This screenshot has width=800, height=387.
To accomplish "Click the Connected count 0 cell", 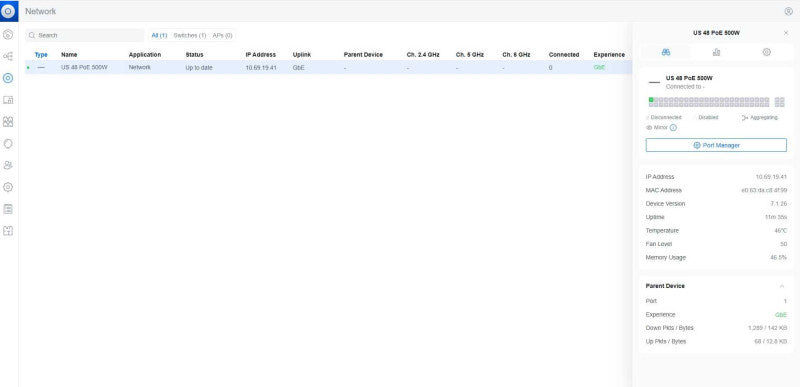I will (551, 67).
